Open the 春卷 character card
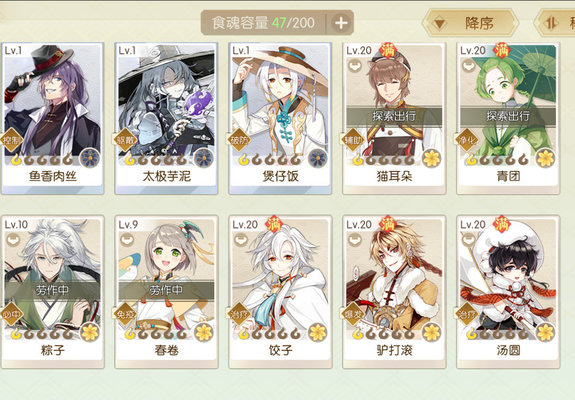This screenshot has height=400, width=575. pos(166,292)
